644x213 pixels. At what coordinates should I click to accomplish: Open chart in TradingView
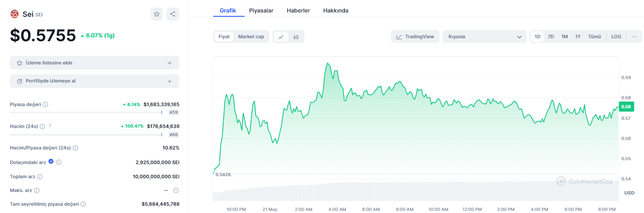point(415,37)
